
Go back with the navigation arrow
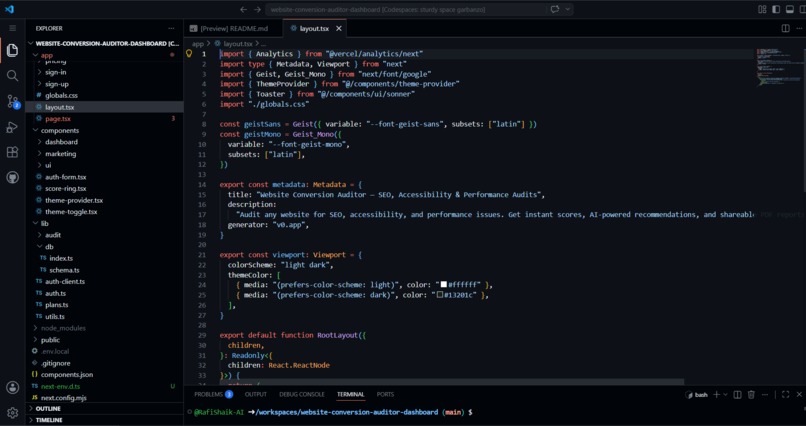pos(244,9)
